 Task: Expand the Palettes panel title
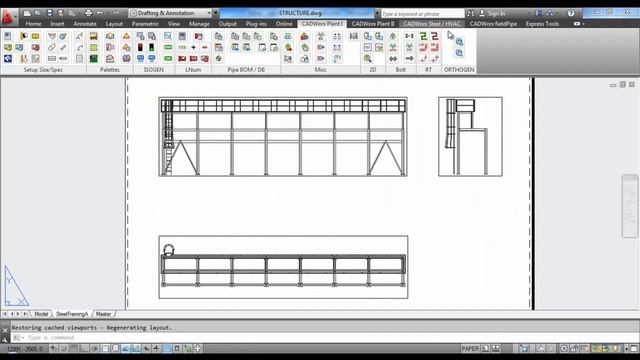(x=110, y=70)
